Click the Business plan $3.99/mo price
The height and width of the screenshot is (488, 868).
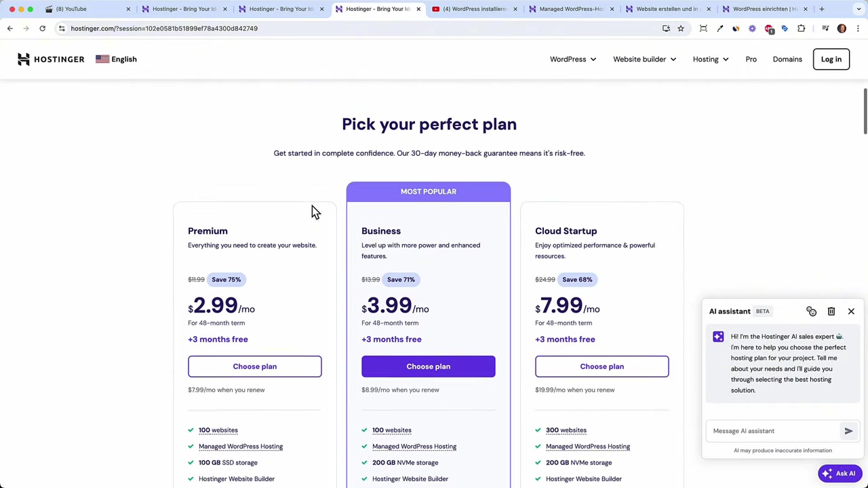[x=395, y=306]
